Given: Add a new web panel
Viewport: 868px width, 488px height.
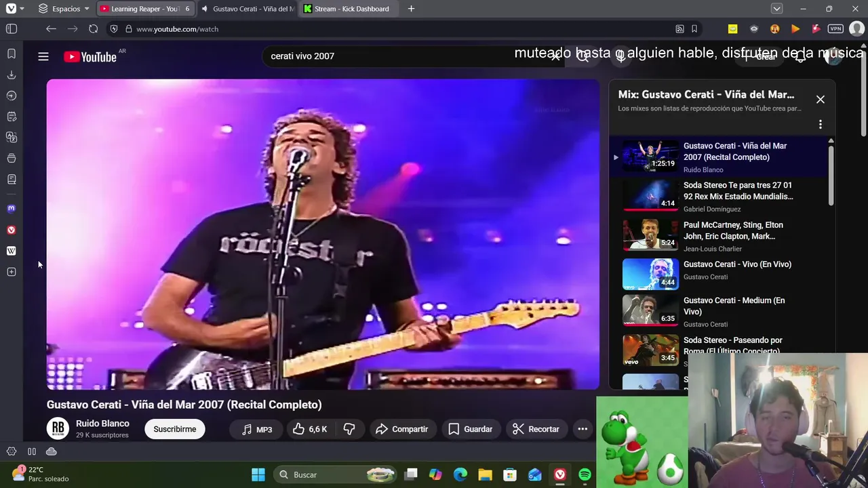Looking at the screenshot, I should tap(11, 272).
